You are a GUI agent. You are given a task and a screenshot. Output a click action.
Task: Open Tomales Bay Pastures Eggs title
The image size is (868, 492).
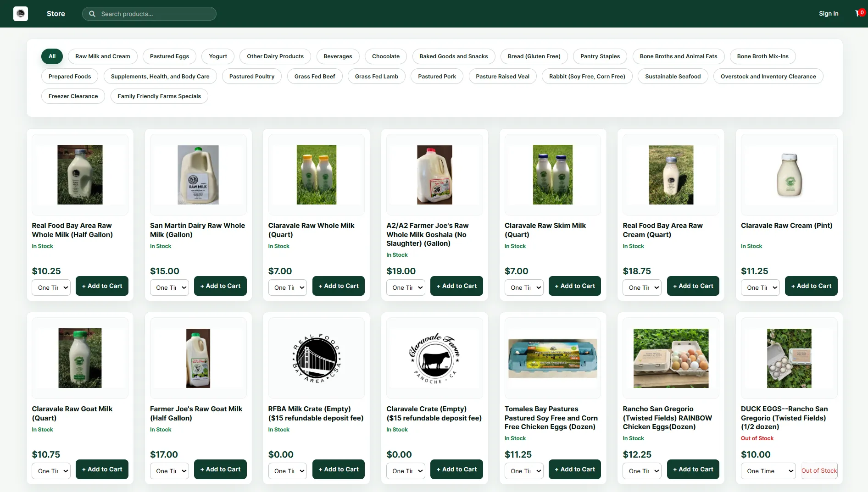[551, 418]
